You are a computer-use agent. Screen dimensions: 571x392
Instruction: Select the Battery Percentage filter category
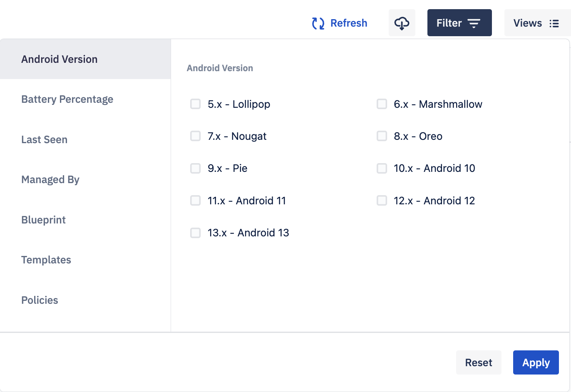click(x=85, y=99)
